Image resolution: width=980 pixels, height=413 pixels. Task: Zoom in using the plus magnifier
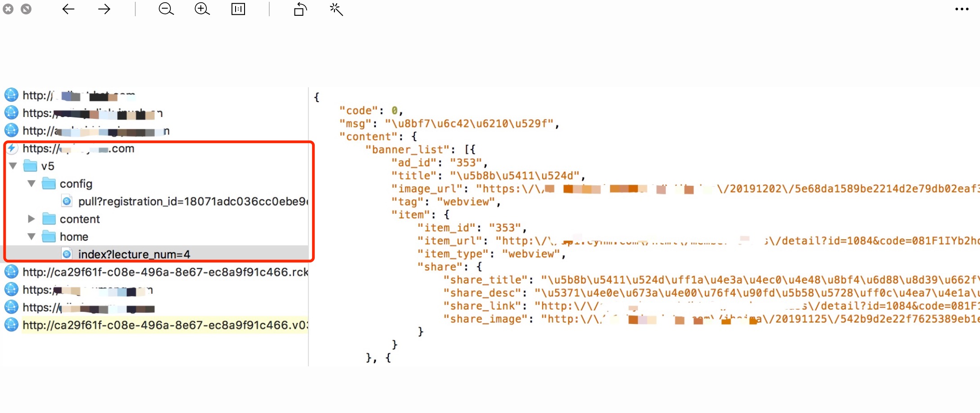[202, 9]
